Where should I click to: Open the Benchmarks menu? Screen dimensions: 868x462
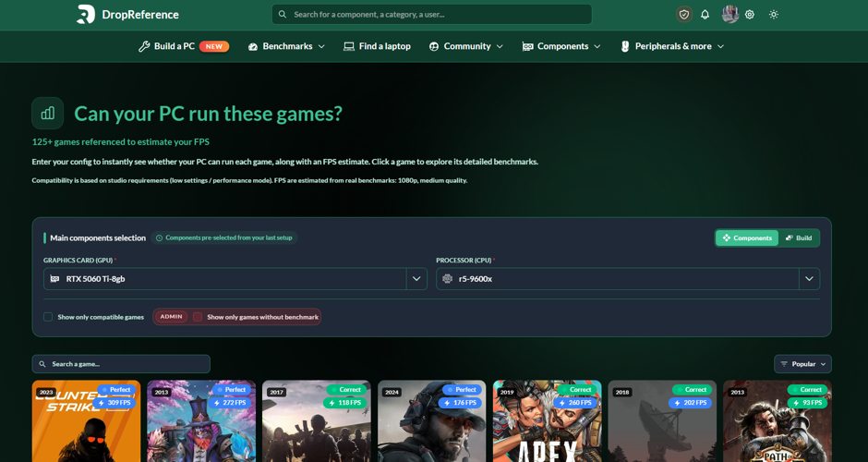pyautogui.click(x=286, y=46)
